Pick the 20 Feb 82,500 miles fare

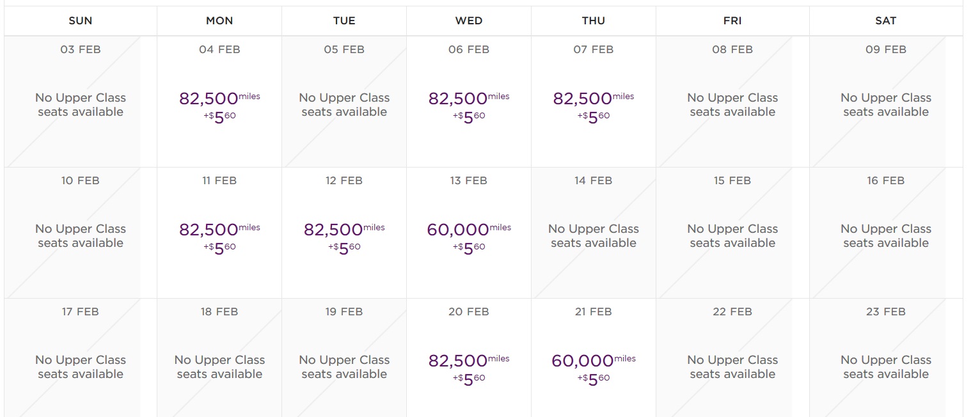[469, 369]
